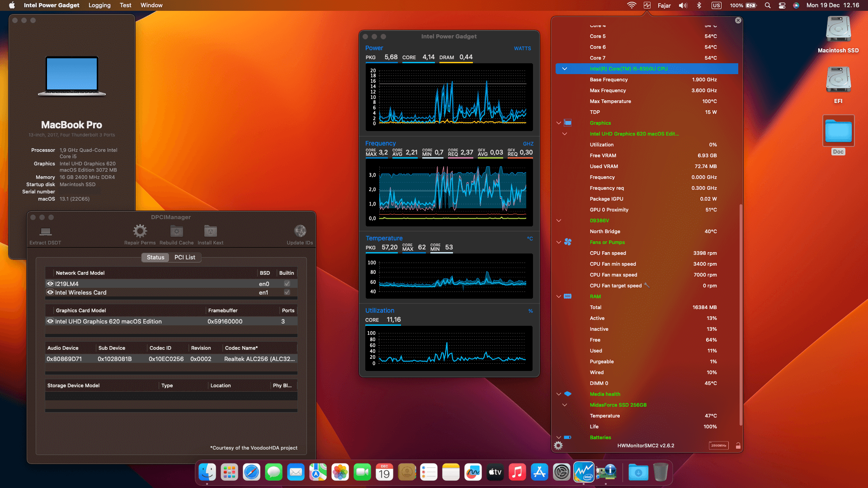Click Rebuild Cache folder icon
Image resolution: width=868 pixels, height=488 pixels.
click(176, 231)
